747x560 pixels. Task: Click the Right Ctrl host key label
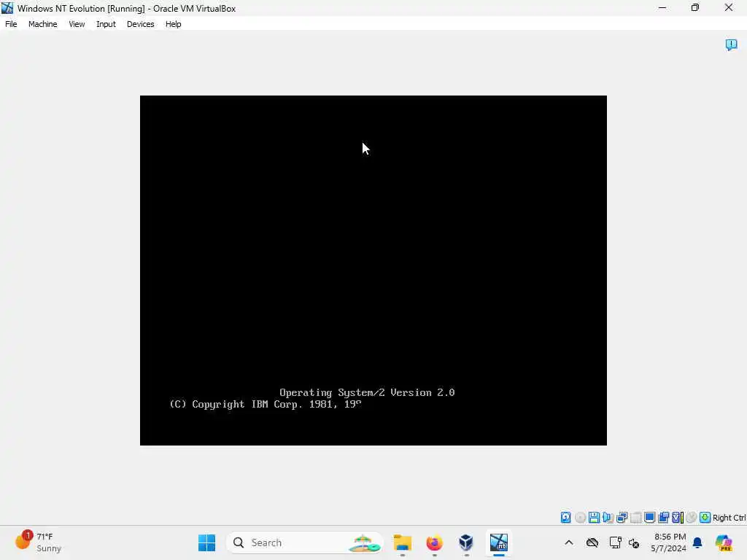click(x=729, y=518)
